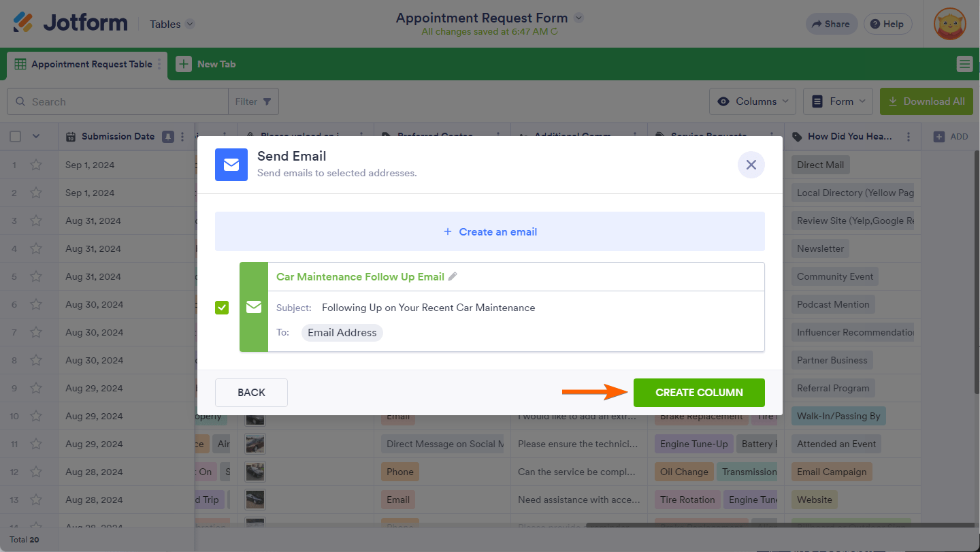Click the Jotform logo
This screenshot has width=980, height=552.
pos(70,23)
